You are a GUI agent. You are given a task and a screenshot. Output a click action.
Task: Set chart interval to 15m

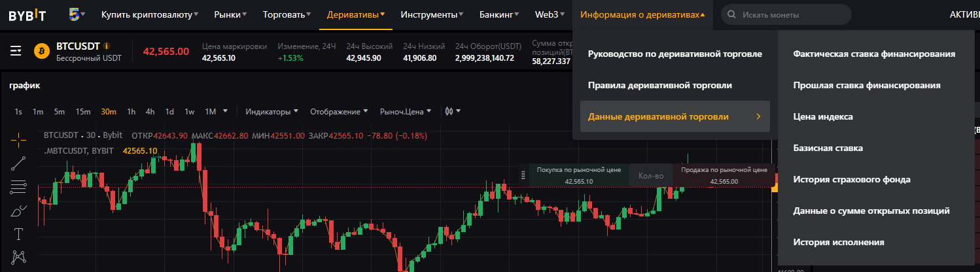point(83,111)
